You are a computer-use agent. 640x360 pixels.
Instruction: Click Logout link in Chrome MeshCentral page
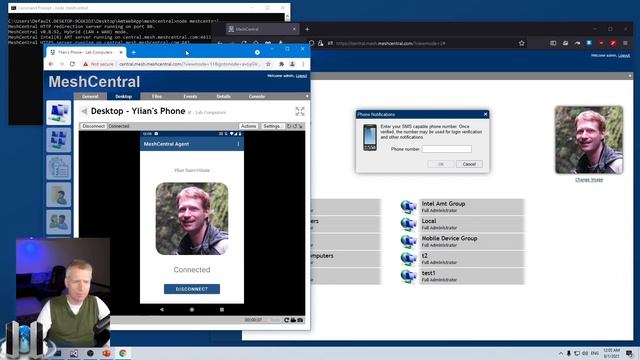(301, 76)
